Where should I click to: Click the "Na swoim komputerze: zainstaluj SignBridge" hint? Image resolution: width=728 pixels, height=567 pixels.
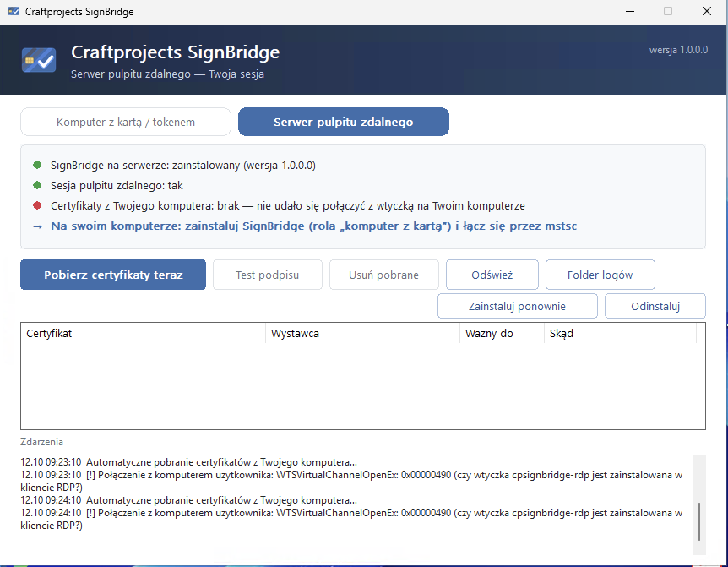(x=314, y=226)
